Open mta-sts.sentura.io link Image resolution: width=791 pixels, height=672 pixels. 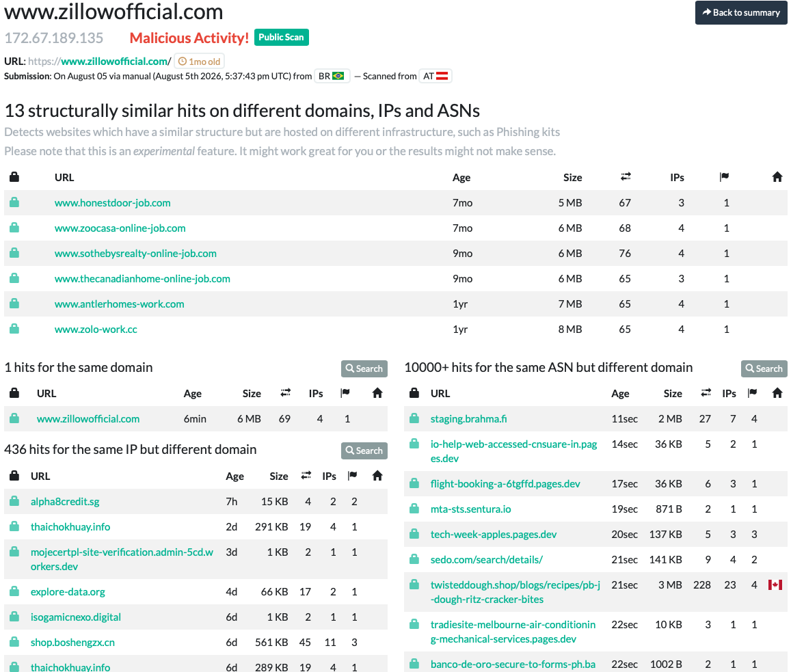click(x=470, y=509)
